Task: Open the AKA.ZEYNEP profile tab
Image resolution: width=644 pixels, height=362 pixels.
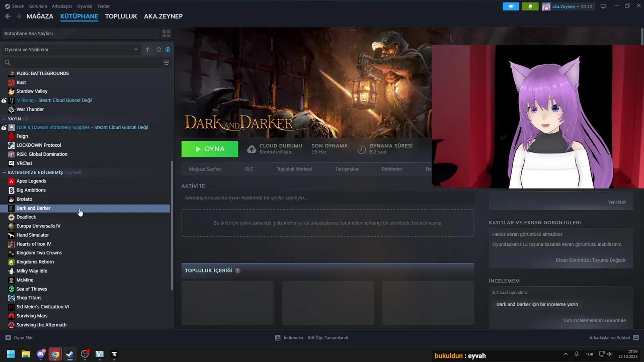Action: (x=163, y=16)
